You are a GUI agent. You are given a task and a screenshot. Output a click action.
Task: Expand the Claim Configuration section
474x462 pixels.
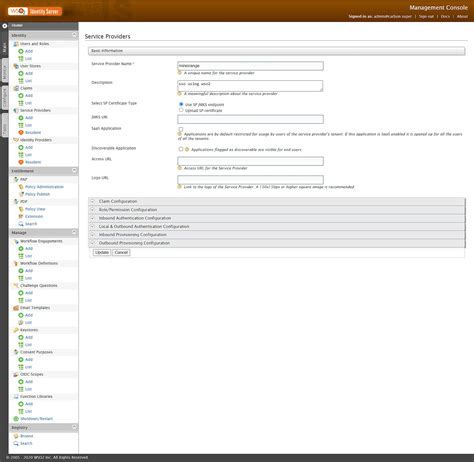pos(277,201)
